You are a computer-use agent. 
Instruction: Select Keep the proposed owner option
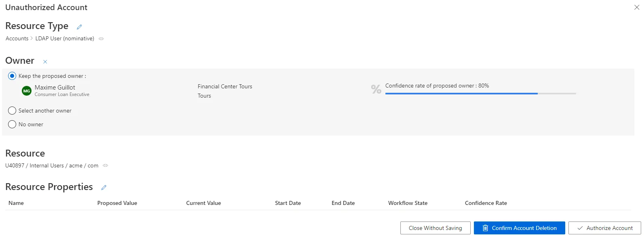point(12,76)
